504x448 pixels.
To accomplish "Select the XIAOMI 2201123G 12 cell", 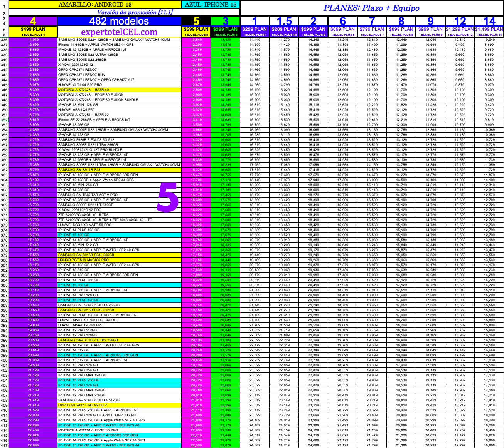I will [119, 65].
